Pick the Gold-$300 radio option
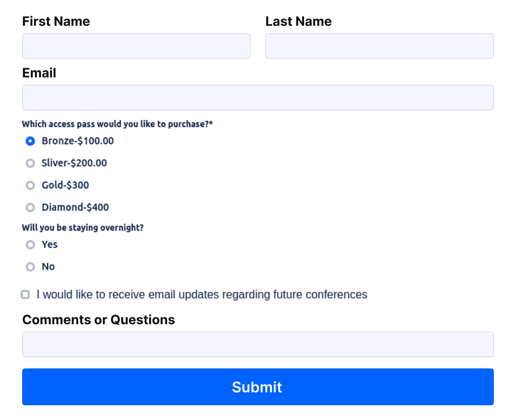 point(30,185)
